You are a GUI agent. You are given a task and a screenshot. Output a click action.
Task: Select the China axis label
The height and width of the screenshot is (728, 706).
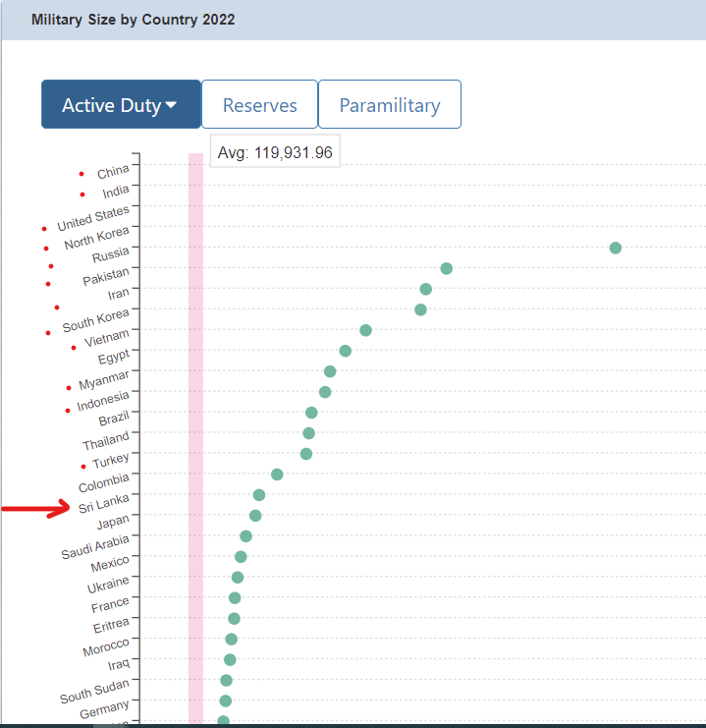pyautogui.click(x=113, y=172)
